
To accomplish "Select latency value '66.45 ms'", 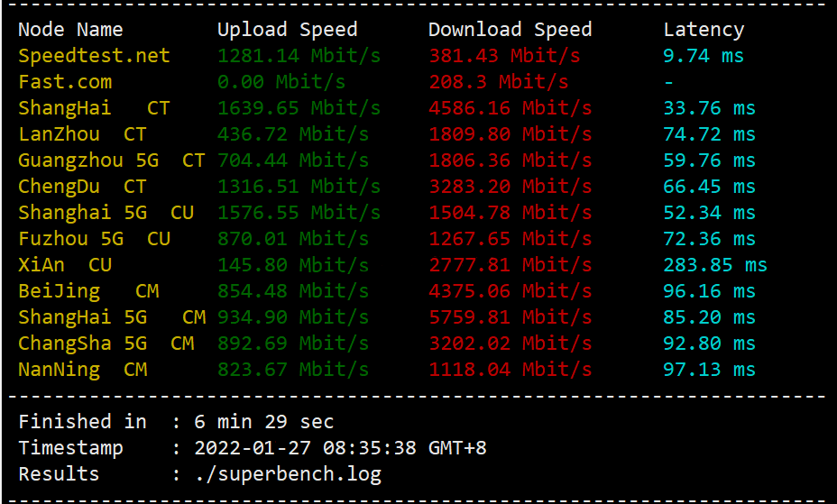I will coord(710,186).
